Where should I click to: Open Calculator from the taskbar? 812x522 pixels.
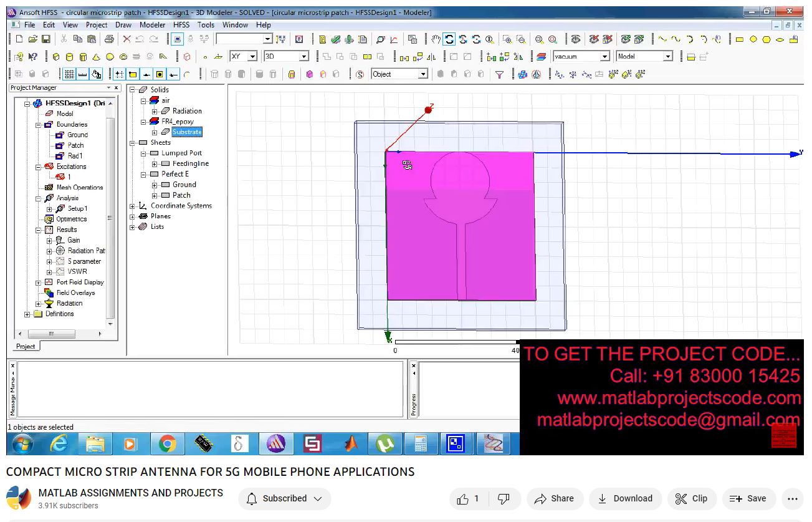tap(421, 444)
